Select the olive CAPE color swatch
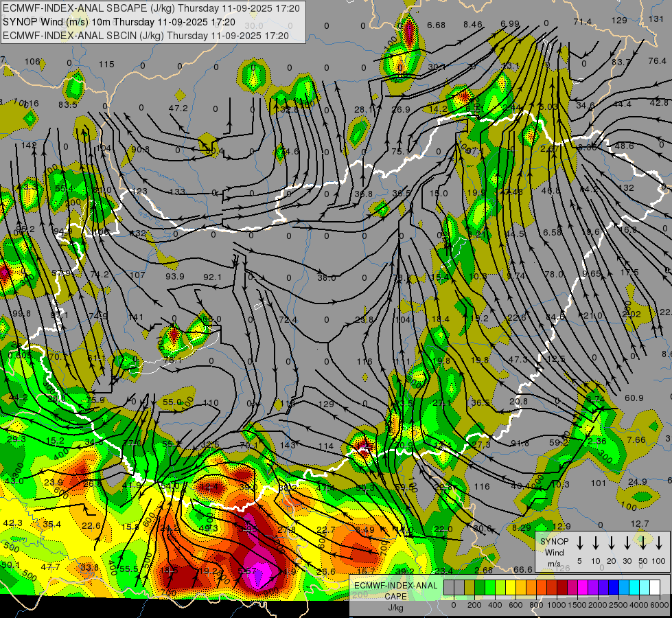Image resolution: width=672 pixels, height=618 pixels. coord(470,587)
